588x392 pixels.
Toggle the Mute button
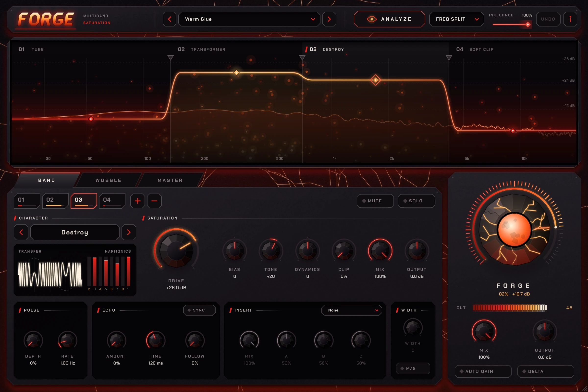375,201
